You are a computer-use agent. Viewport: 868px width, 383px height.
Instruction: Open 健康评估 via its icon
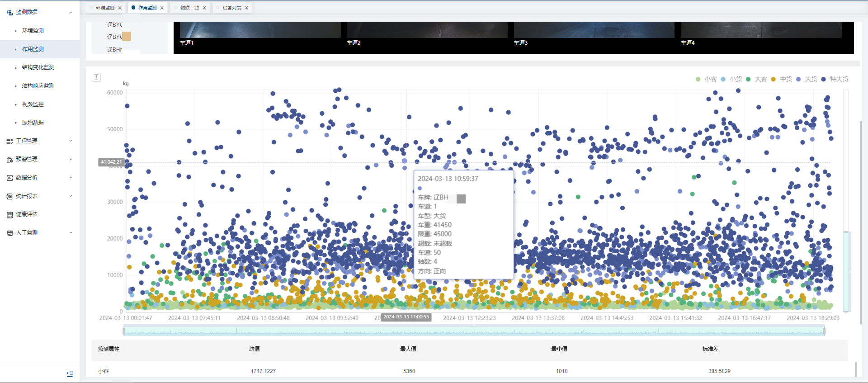tap(9, 215)
